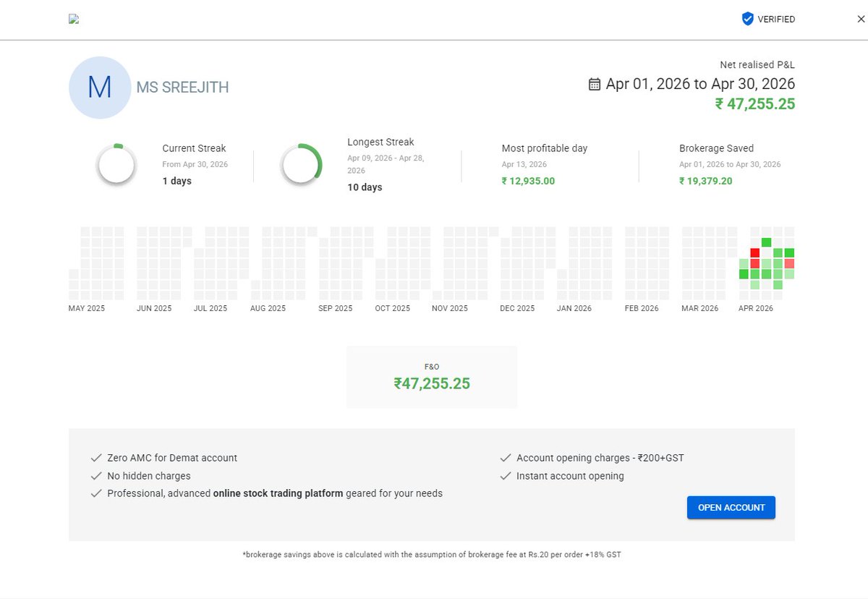Click the bright red day cell in April heatmap
868x599 pixels.
tap(755, 253)
